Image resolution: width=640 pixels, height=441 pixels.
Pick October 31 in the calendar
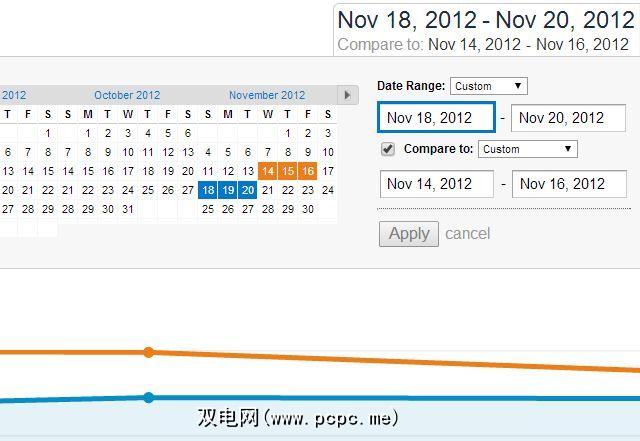coord(127,209)
